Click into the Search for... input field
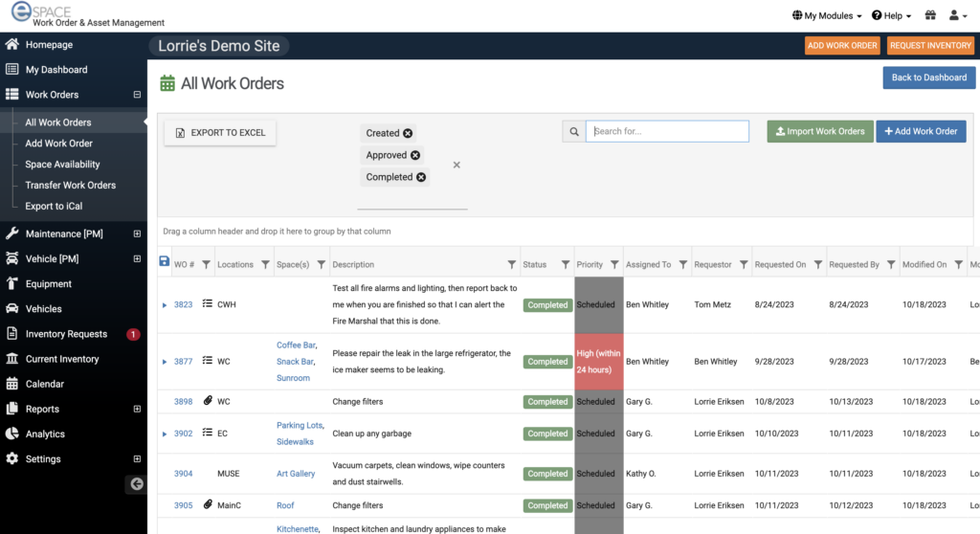Image resolution: width=980 pixels, height=534 pixels. click(667, 131)
